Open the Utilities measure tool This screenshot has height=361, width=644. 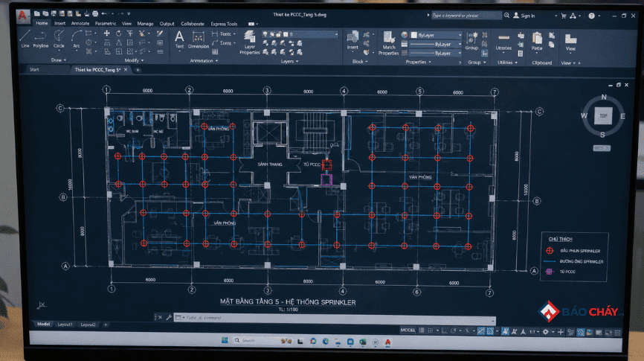click(x=503, y=42)
